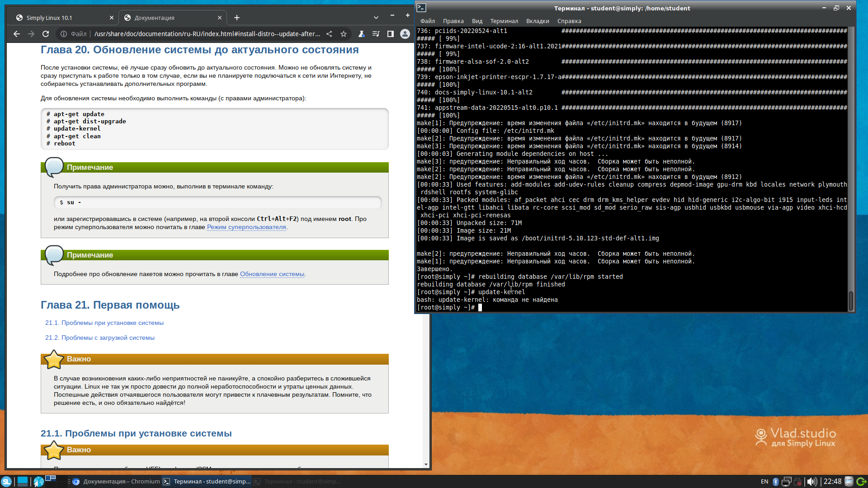The height and width of the screenshot is (488, 868).
Task: Open volume control speaker icon
Action: tap(812, 482)
